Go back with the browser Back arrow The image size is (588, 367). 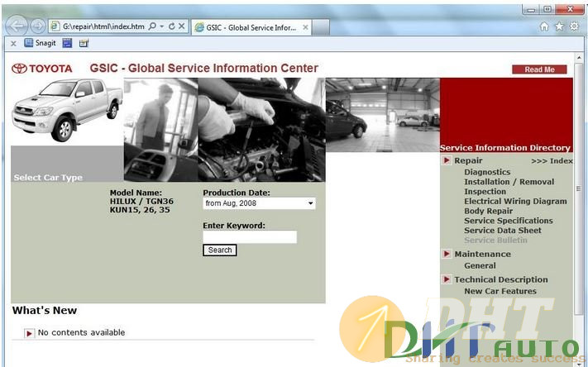click(17, 26)
